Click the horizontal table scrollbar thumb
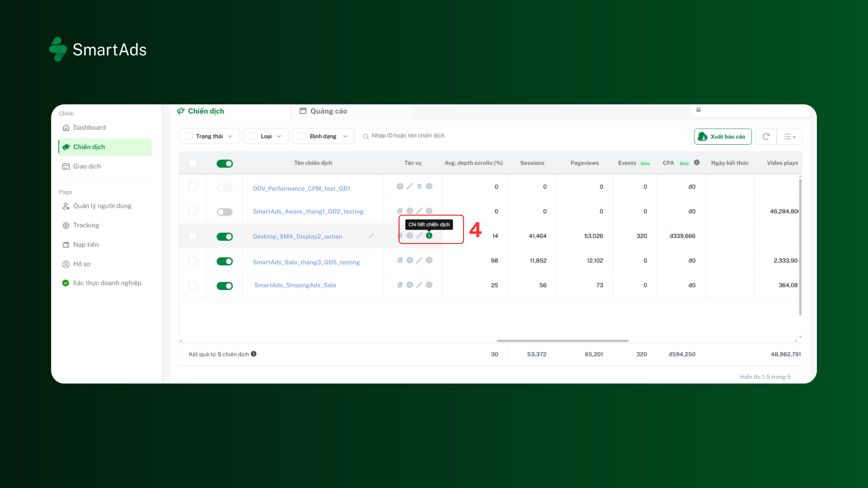This screenshot has width=868, height=488. click(x=562, y=341)
